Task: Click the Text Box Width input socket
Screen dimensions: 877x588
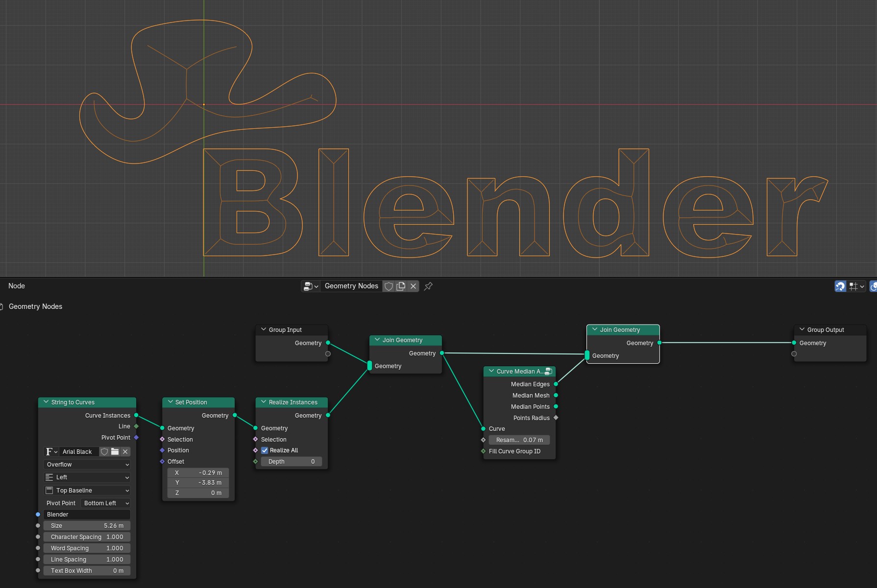Action: [38, 571]
